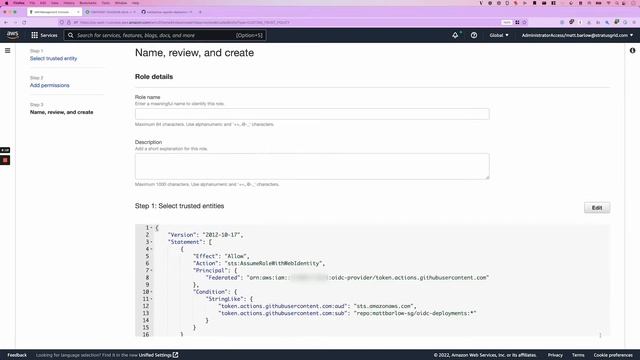Screen dimensions: 640x360
Task: Click the Role details heading
Action: pyautogui.click(x=154, y=77)
